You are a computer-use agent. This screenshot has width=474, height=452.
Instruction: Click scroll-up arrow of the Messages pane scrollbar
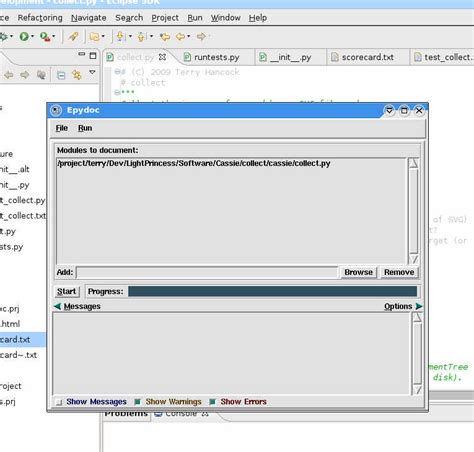click(x=417, y=317)
